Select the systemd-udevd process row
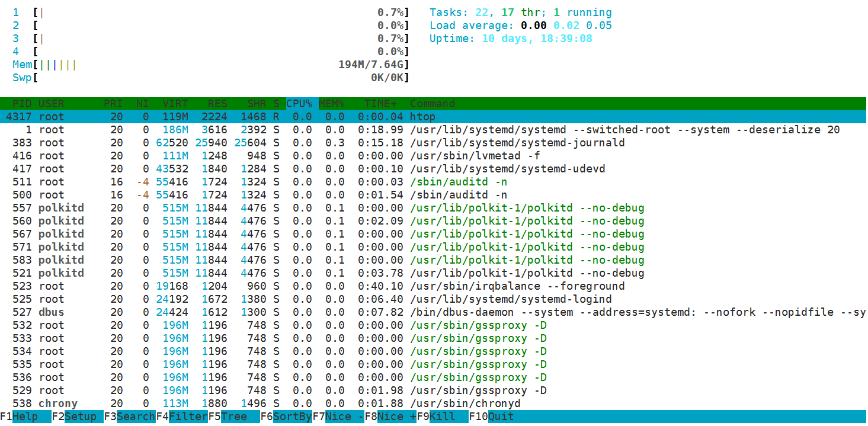 point(433,169)
